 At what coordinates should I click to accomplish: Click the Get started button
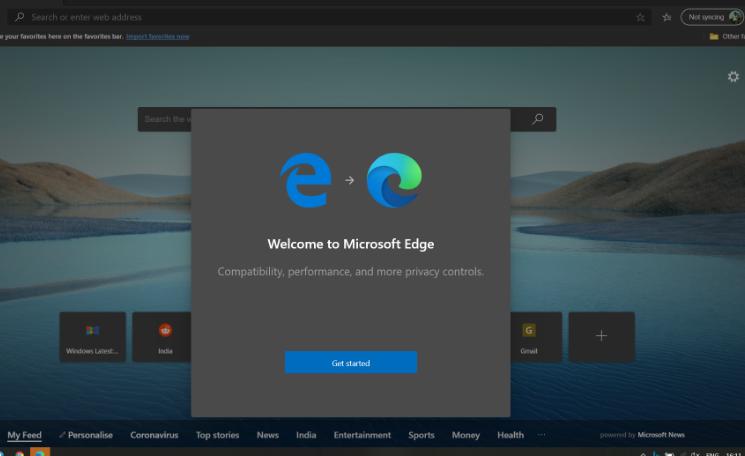click(x=351, y=362)
